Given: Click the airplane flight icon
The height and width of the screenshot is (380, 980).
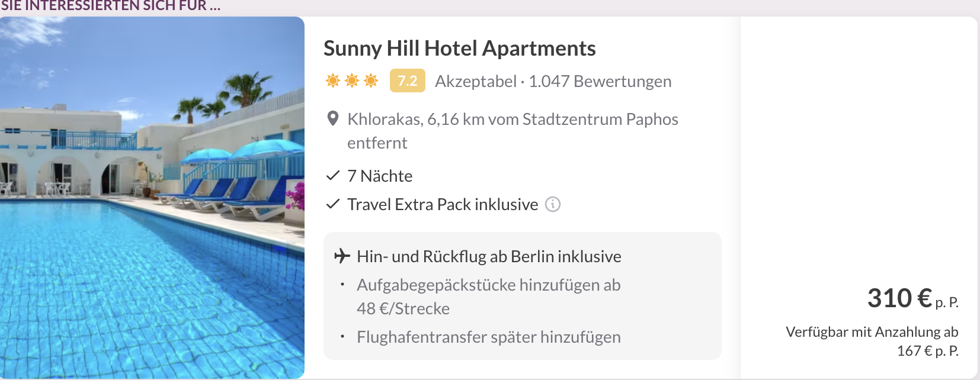Looking at the screenshot, I should (342, 256).
